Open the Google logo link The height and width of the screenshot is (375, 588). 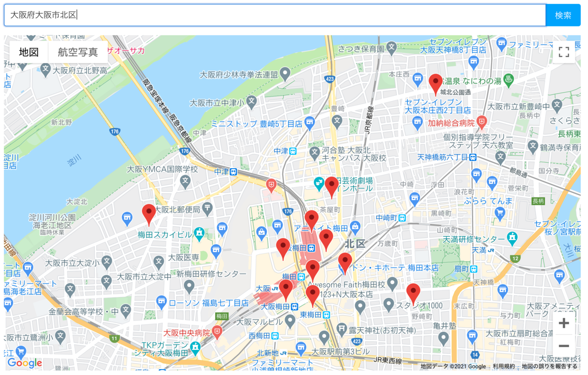click(x=24, y=363)
